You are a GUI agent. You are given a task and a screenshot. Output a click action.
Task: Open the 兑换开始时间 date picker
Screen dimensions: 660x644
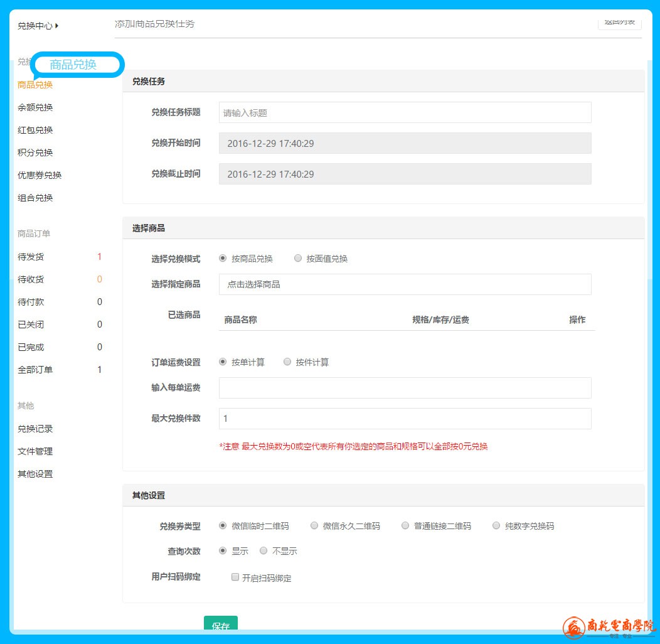click(x=405, y=143)
